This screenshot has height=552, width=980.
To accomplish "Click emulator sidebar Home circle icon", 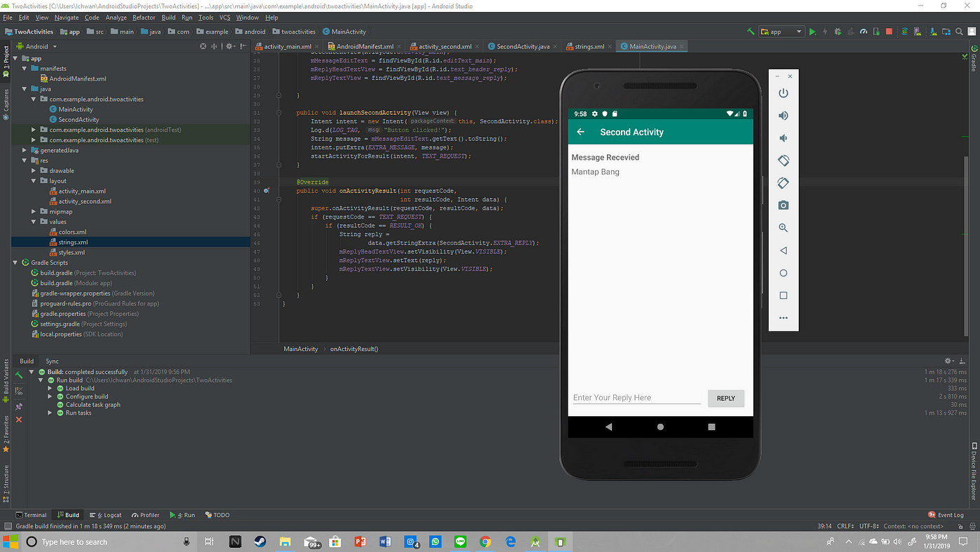I will coord(783,273).
